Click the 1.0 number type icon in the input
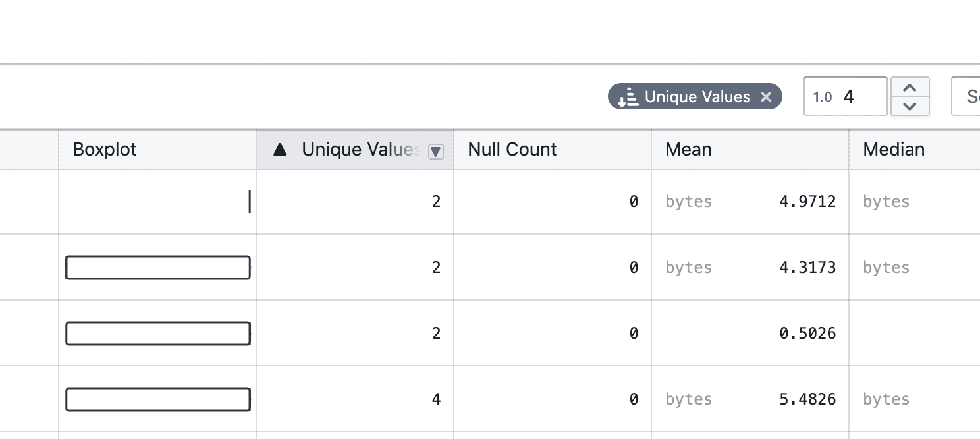This screenshot has height=439, width=980. point(822,97)
